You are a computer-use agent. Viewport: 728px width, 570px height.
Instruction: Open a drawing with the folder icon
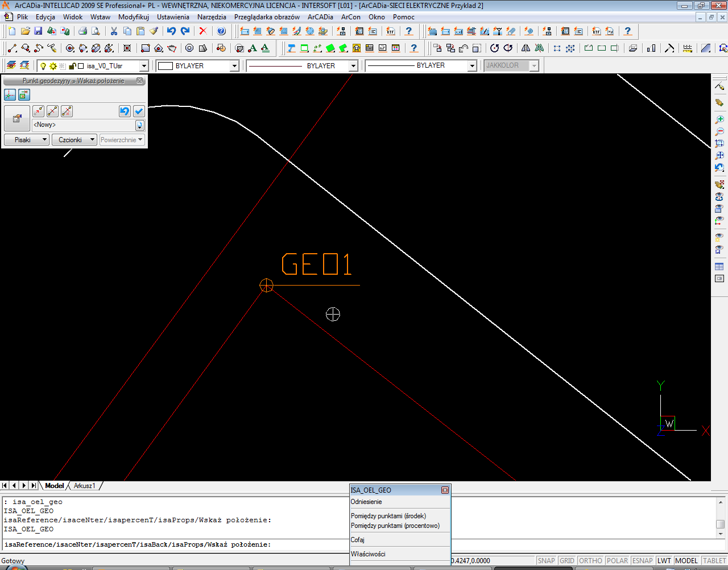25,31
